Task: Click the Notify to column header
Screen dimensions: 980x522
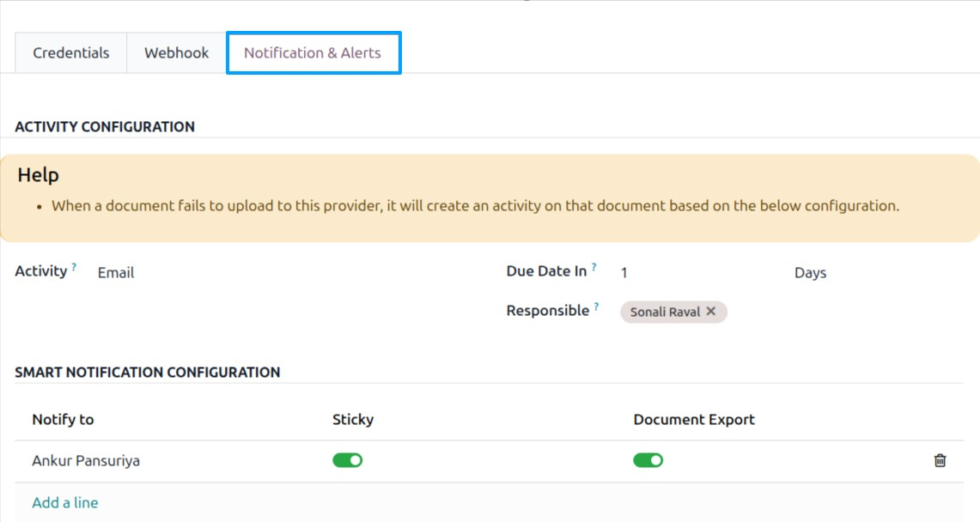Action: pyautogui.click(x=63, y=420)
